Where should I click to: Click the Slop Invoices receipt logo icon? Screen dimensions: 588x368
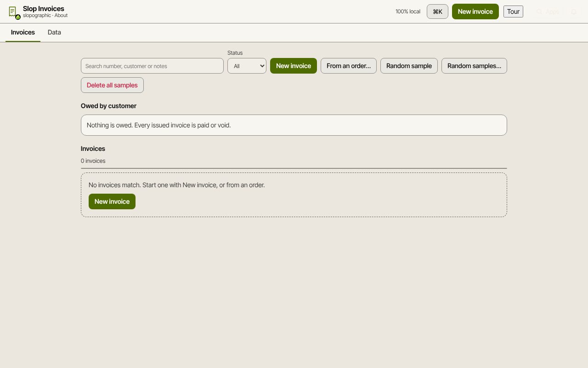click(15, 12)
